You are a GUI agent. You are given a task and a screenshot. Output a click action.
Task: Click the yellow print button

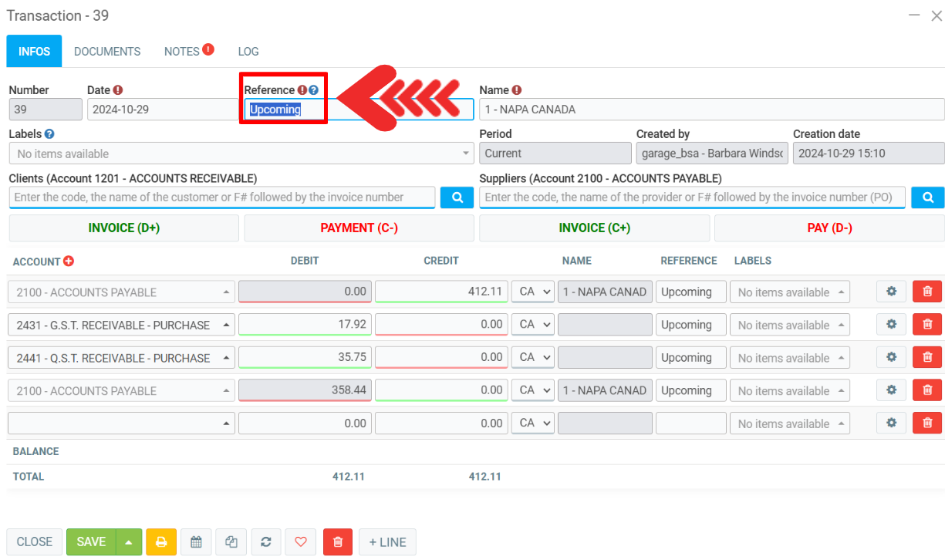(161, 541)
